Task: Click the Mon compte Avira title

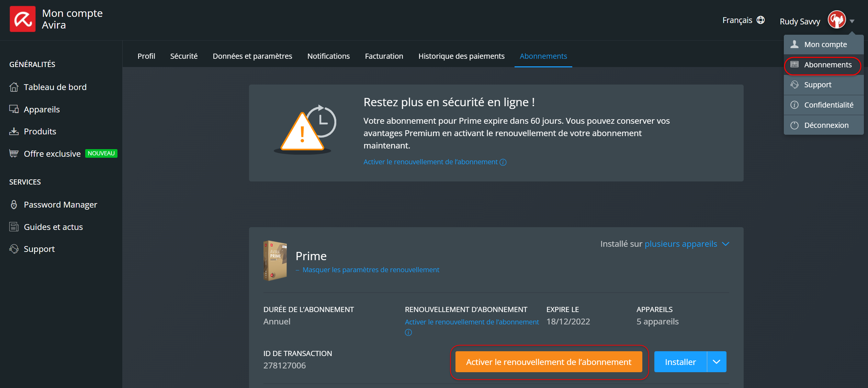Action: click(x=72, y=19)
